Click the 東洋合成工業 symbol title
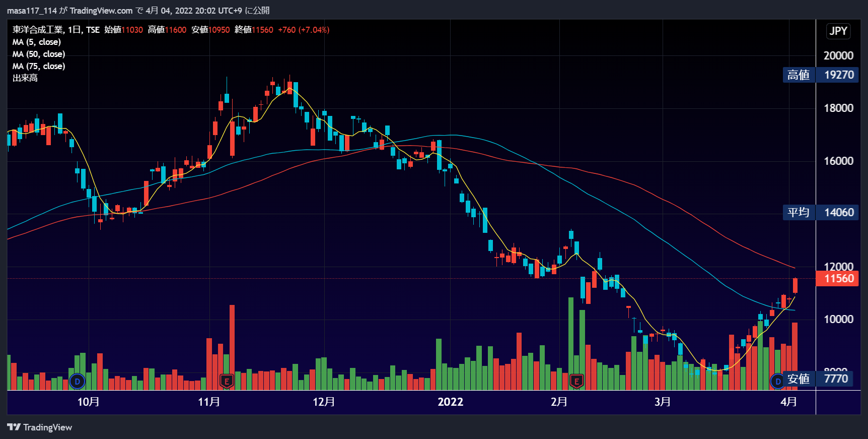This screenshot has width=868, height=439. click(38, 30)
